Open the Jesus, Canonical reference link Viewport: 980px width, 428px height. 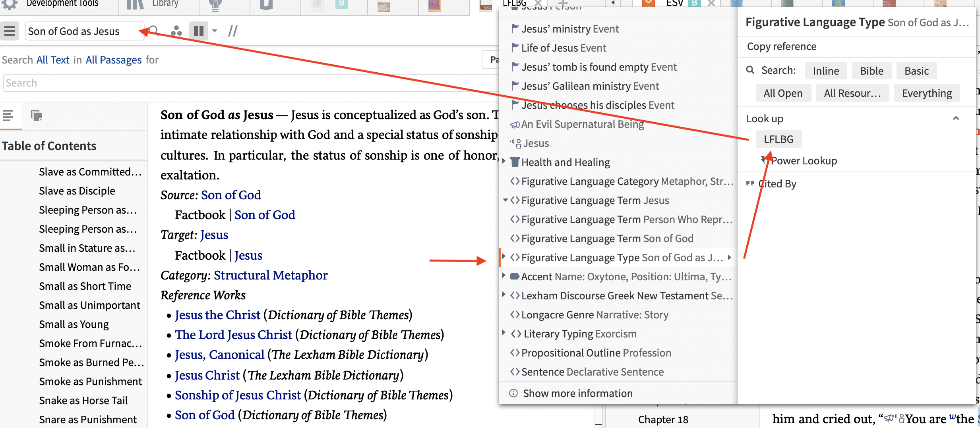coord(219,355)
